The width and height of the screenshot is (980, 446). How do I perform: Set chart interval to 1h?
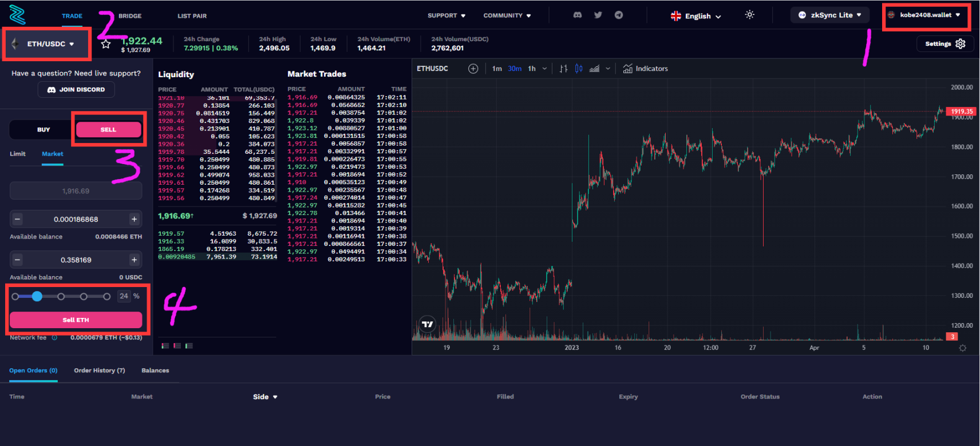point(532,69)
